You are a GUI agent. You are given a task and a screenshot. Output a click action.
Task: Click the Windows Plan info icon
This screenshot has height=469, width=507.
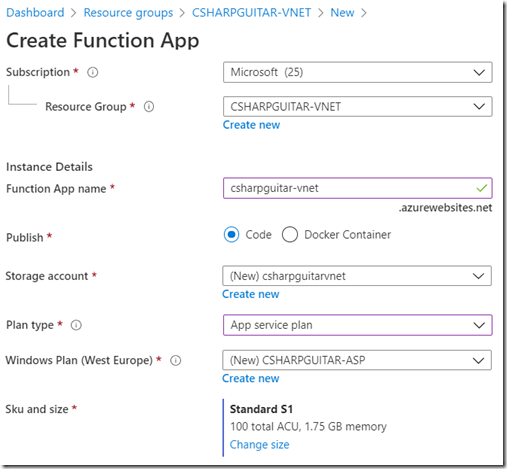pyautogui.click(x=176, y=360)
